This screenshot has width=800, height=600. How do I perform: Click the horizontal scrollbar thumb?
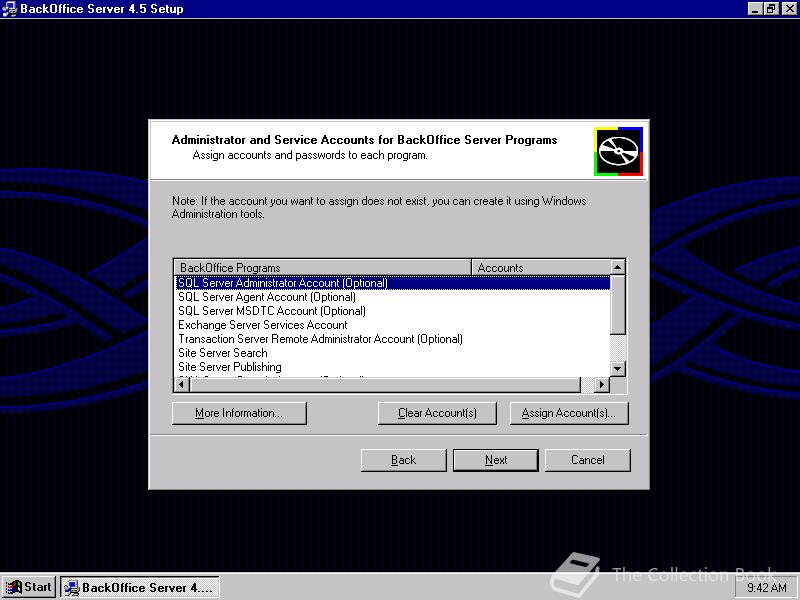coord(385,384)
